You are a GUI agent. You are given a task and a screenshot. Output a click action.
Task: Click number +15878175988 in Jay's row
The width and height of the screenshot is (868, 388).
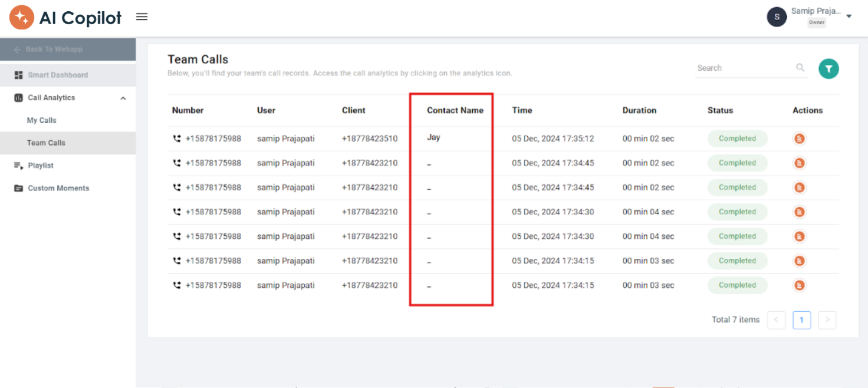[x=213, y=139]
